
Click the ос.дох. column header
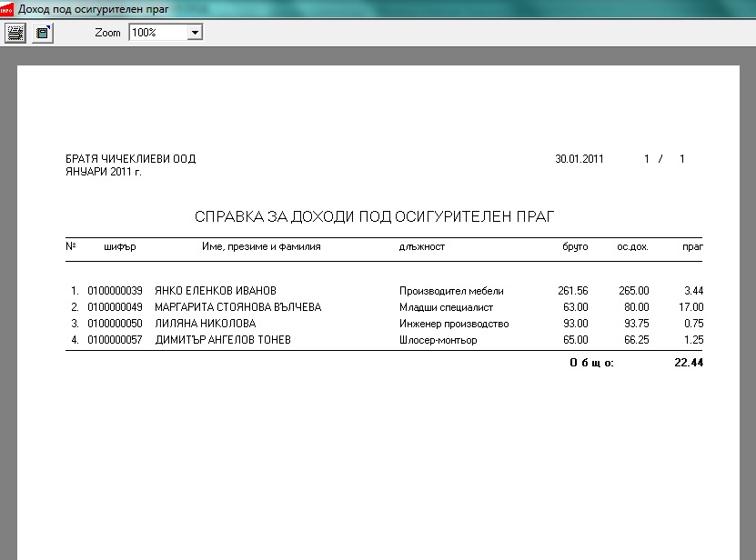pyautogui.click(x=632, y=246)
